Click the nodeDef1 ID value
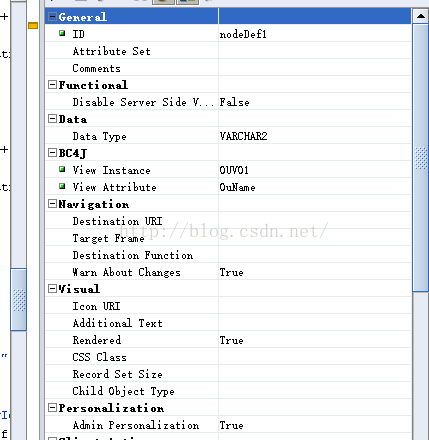This screenshot has width=429, height=440. (x=243, y=34)
